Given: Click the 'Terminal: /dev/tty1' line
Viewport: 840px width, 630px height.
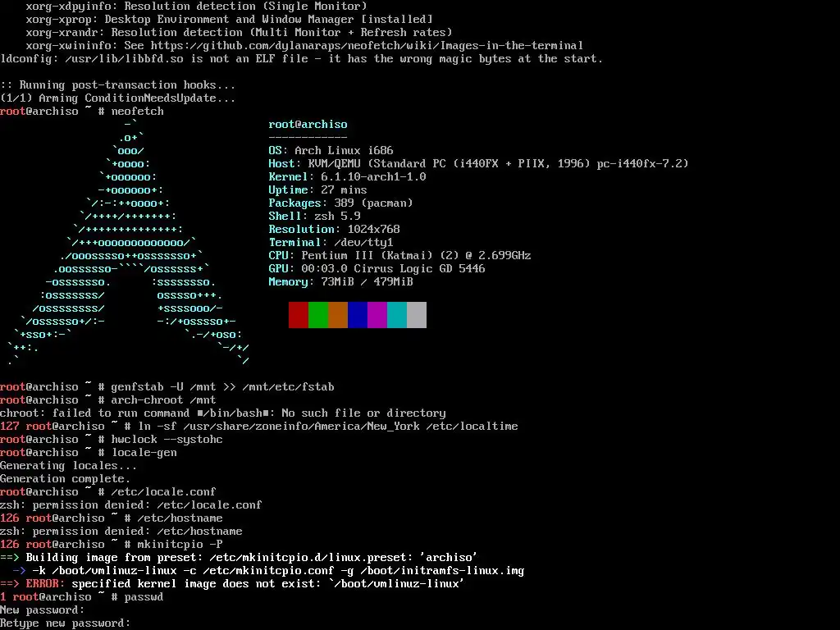Looking at the screenshot, I should [x=331, y=242].
